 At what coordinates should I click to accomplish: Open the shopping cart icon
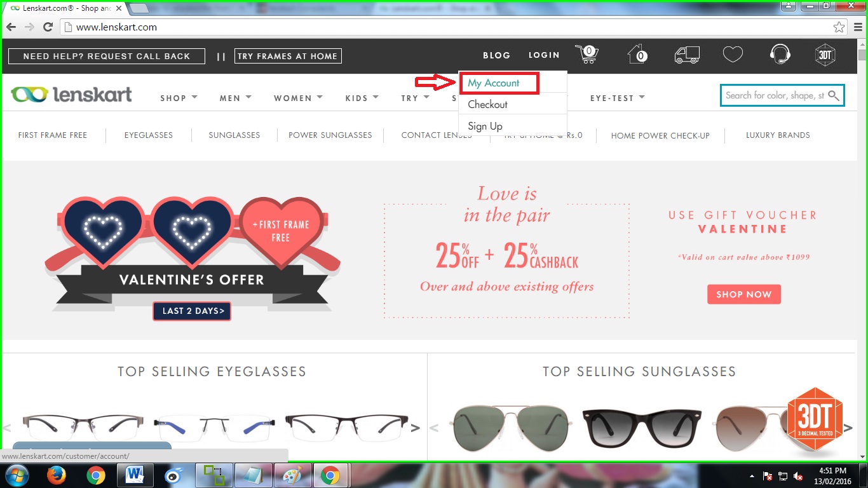coord(587,55)
